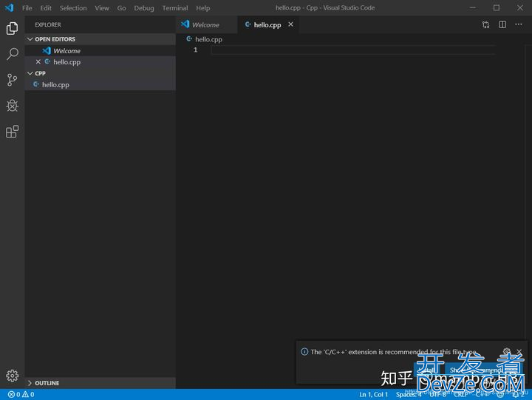Viewport: 532px width, 400px height.
Task: Open the View menu
Action: click(102, 8)
